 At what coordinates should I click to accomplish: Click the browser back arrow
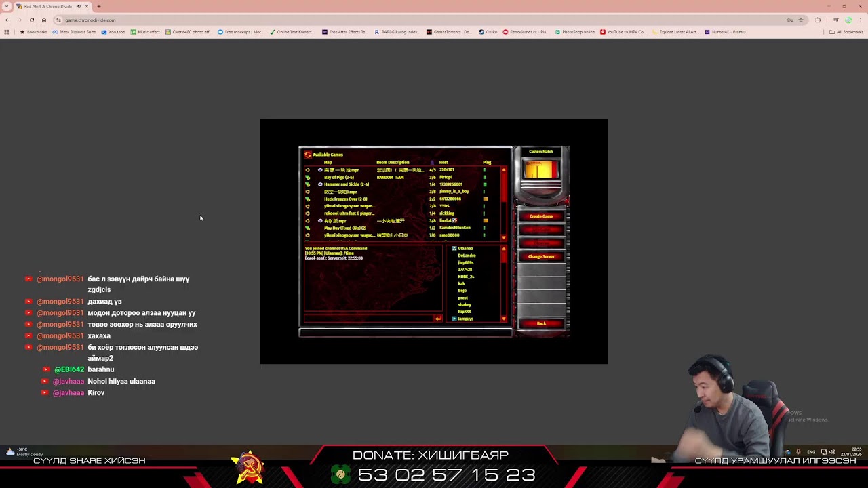pyautogui.click(x=7, y=20)
